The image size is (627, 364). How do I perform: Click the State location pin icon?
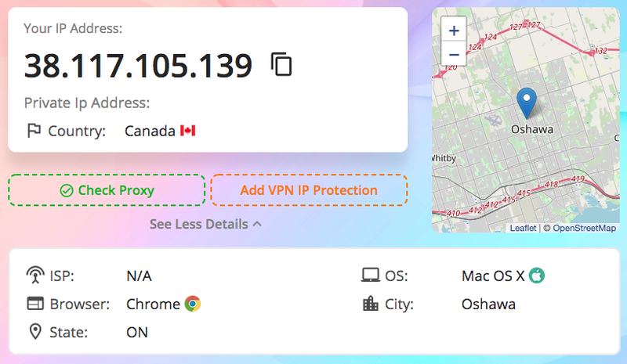[35, 332]
